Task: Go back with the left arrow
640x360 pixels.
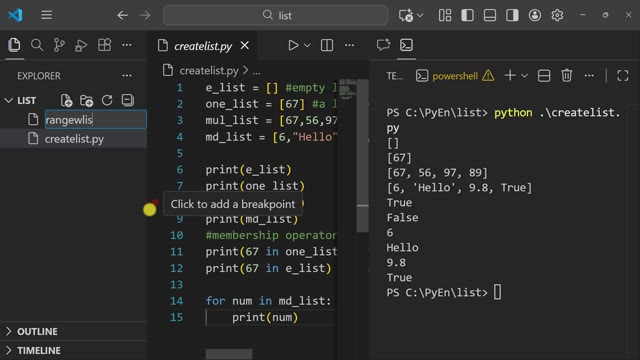Action: point(122,16)
